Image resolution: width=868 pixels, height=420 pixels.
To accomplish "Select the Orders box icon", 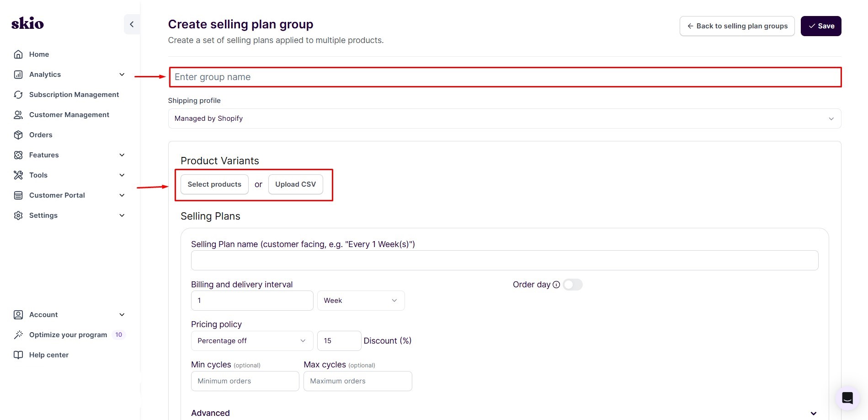I will (18, 135).
